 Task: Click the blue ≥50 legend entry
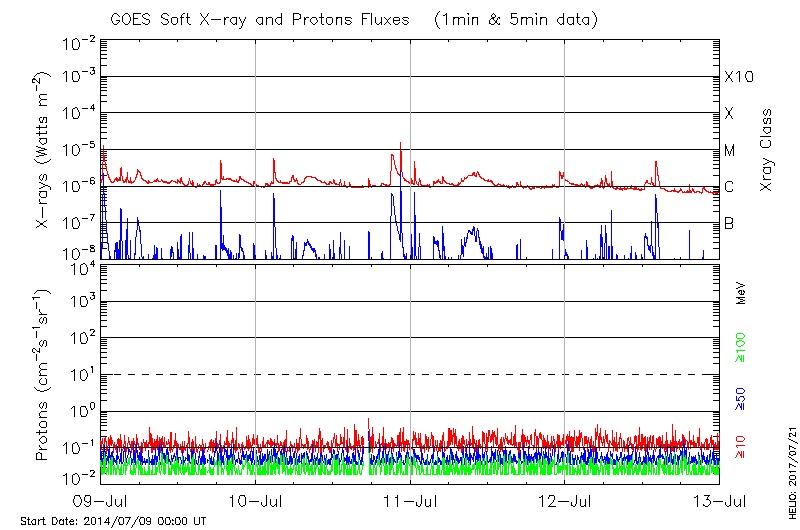coord(741,399)
